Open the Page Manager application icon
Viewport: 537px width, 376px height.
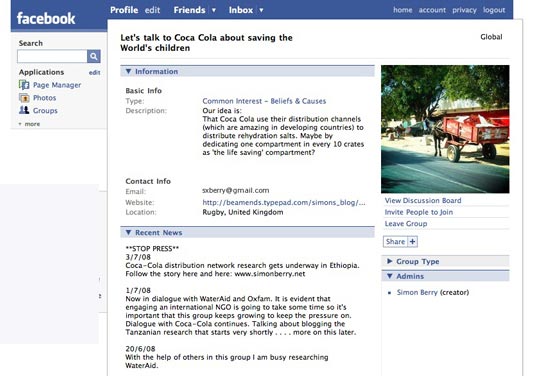24,85
